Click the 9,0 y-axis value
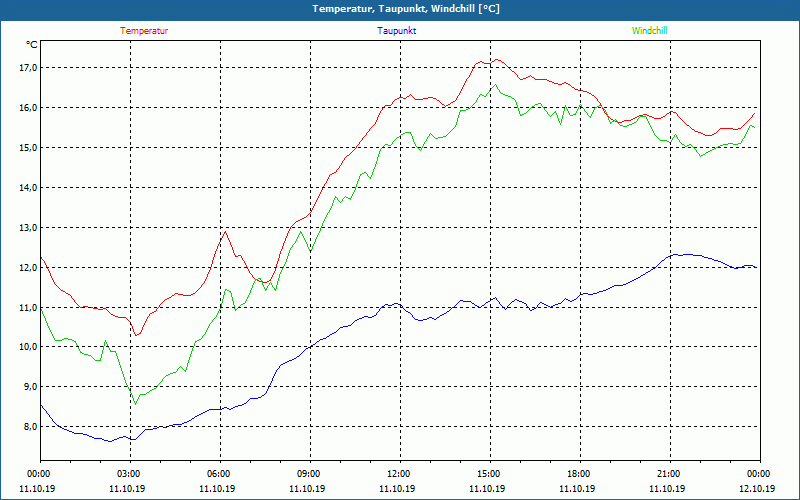The image size is (800, 500). (30, 387)
